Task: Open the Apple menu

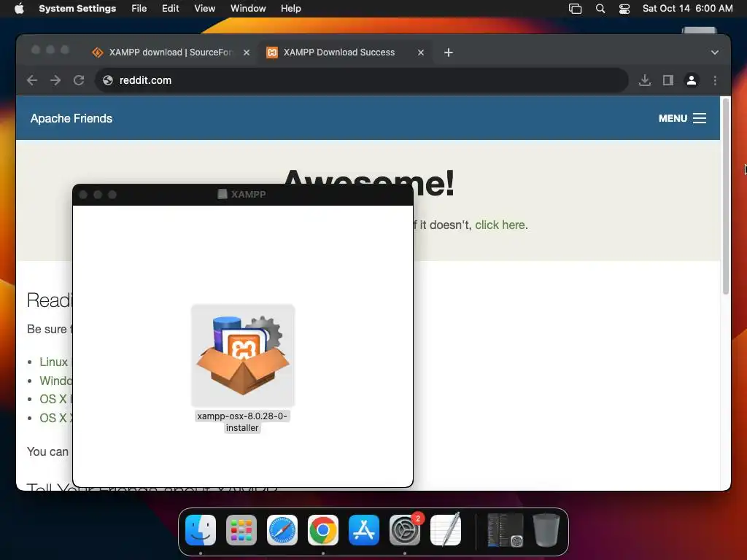Action: (19, 9)
